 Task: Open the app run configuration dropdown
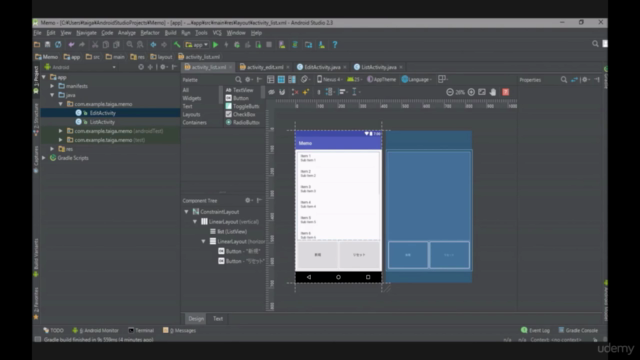pyautogui.click(x=197, y=44)
